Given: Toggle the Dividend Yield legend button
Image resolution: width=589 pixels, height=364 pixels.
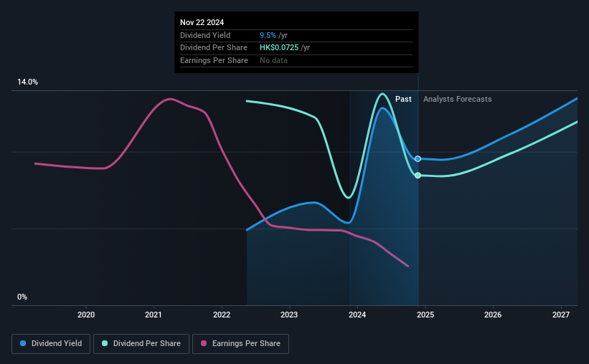Looking at the screenshot, I should pyautogui.click(x=51, y=344).
